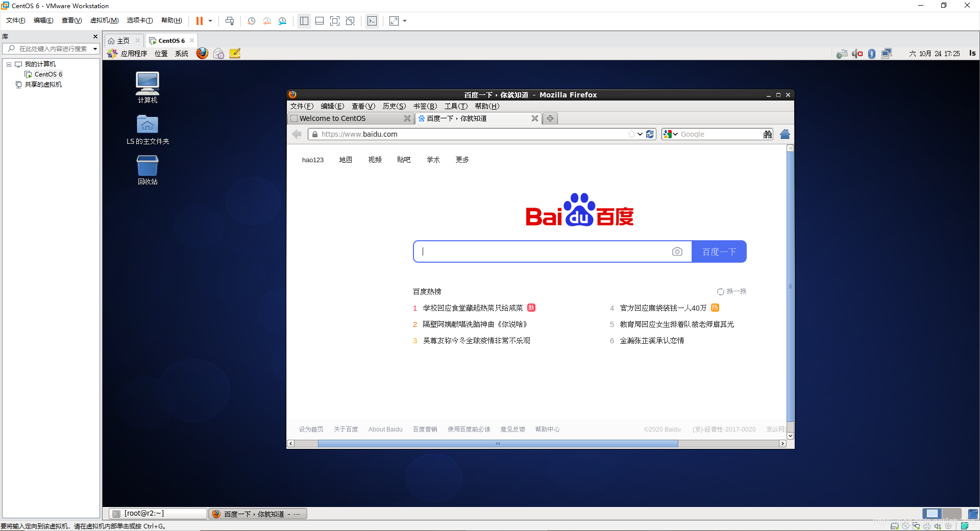Screen dimensions: 980x531
Task: Open the Google search engine selector dropdown
Action: (x=670, y=134)
